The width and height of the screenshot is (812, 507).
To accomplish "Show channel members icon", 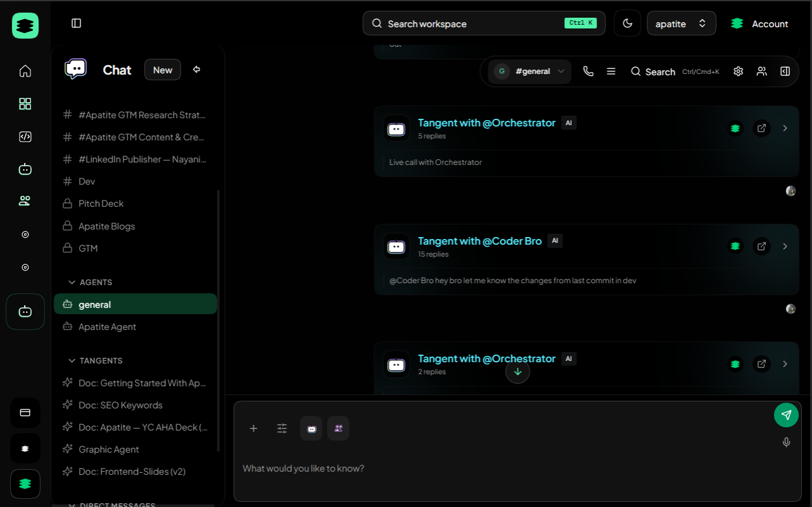I will coord(761,71).
